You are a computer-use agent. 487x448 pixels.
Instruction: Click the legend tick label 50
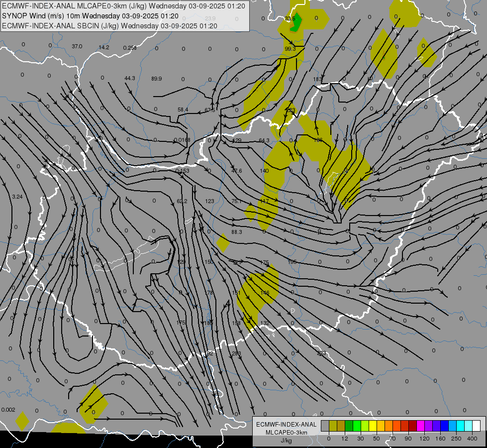coord(376,439)
